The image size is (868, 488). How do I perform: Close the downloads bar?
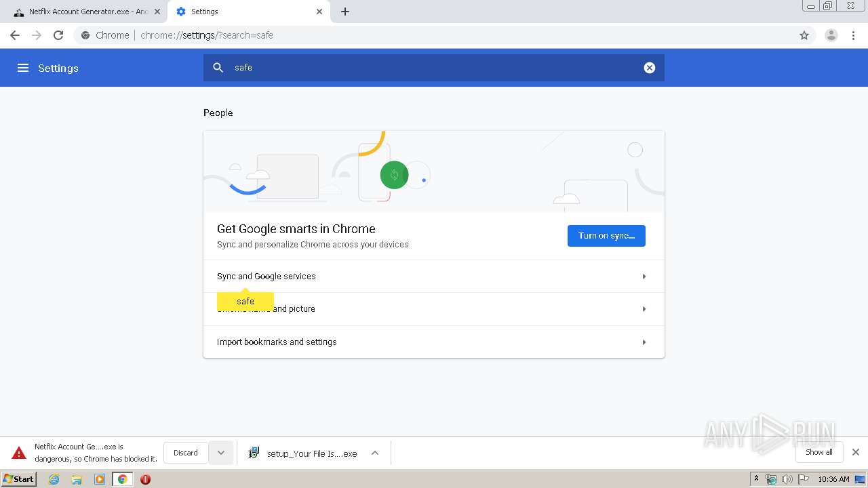(x=856, y=452)
